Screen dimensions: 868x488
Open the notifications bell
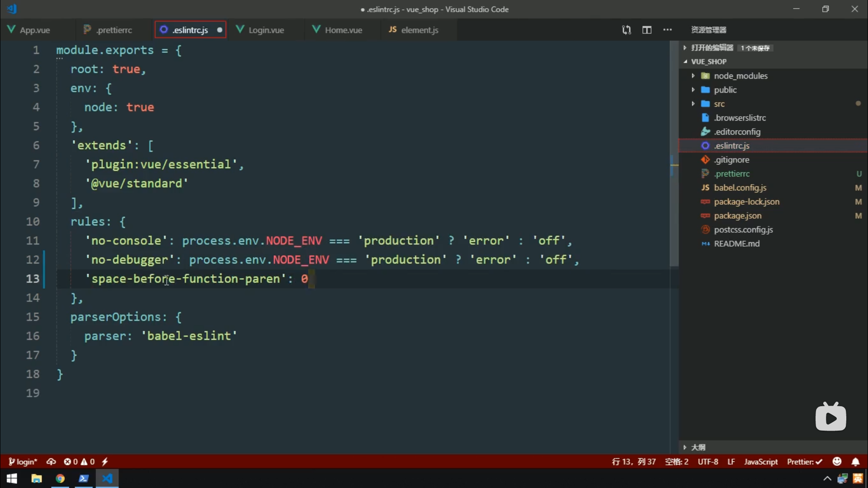click(855, 461)
